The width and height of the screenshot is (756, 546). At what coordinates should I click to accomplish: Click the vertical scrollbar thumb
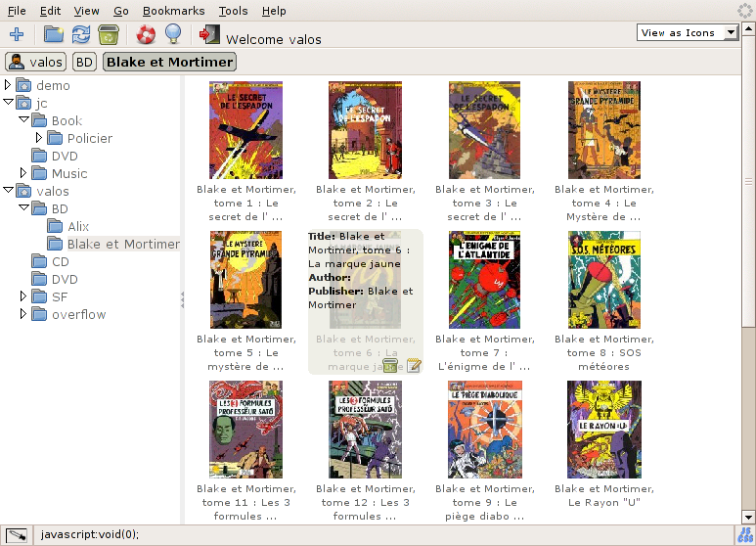click(x=748, y=182)
